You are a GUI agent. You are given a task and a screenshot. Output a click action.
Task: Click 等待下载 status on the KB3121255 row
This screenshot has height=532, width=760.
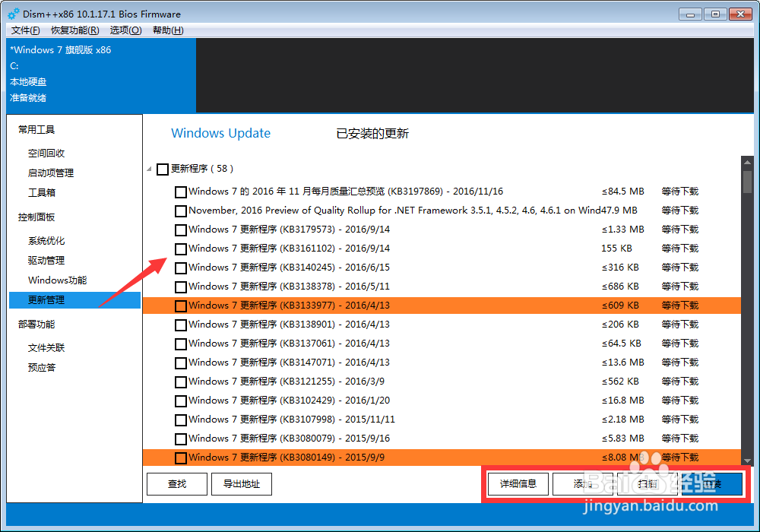pos(680,382)
